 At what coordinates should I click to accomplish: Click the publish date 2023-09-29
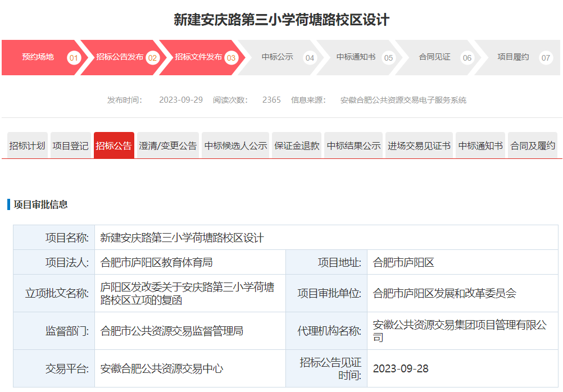click(181, 100)
